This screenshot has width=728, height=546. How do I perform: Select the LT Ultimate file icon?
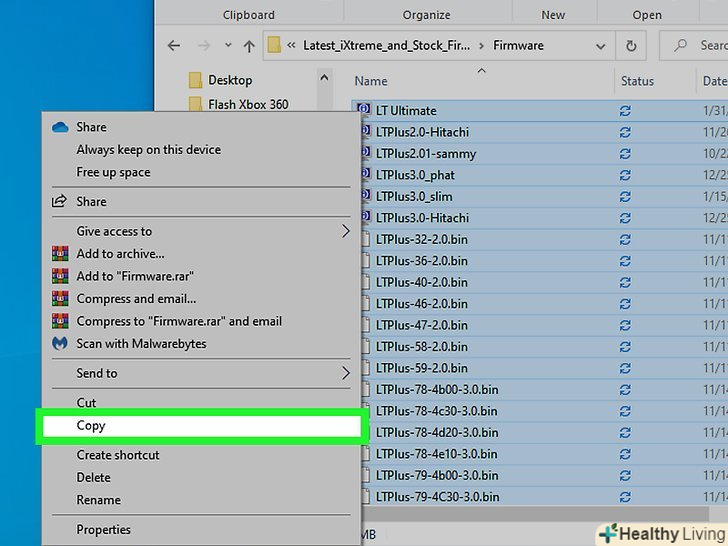point(365,110)
